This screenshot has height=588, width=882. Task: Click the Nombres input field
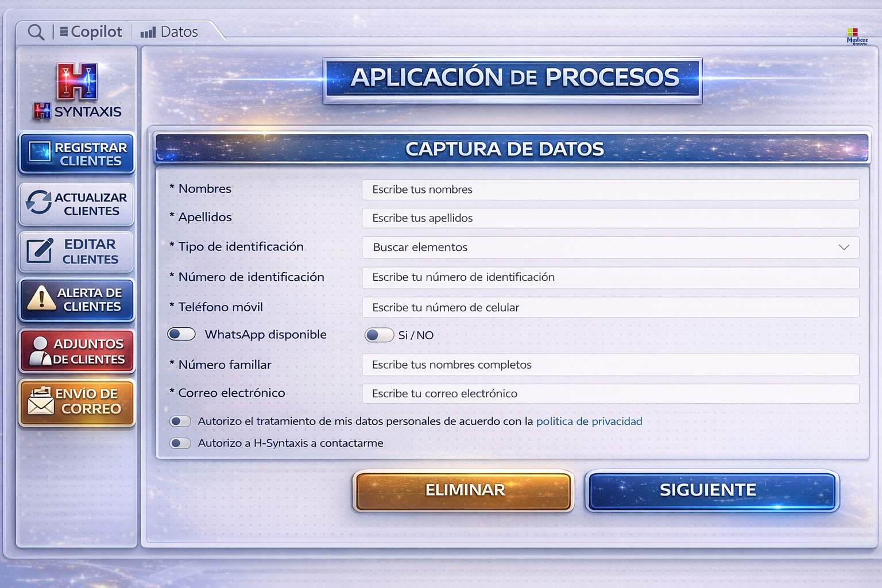(x=610, y=189)
